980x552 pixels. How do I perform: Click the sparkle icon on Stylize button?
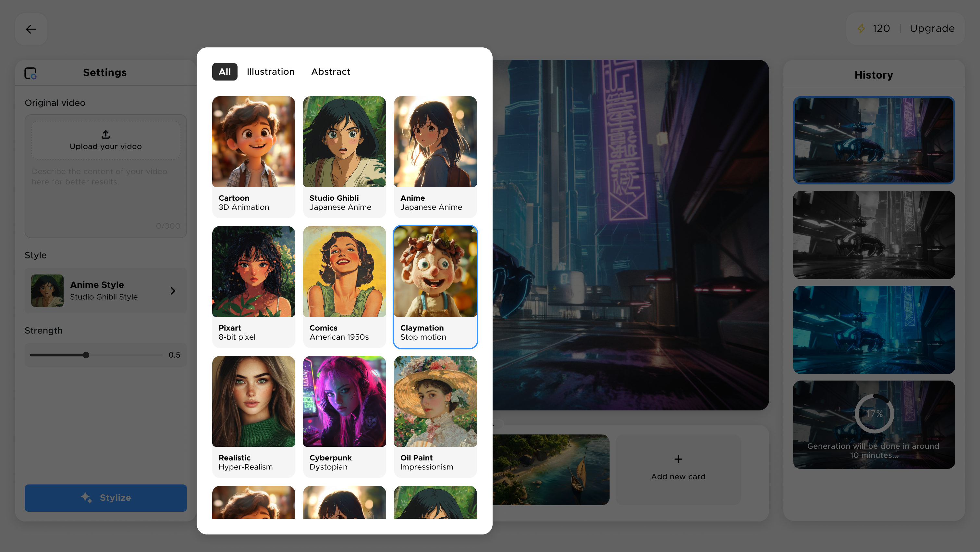[87, 497]
